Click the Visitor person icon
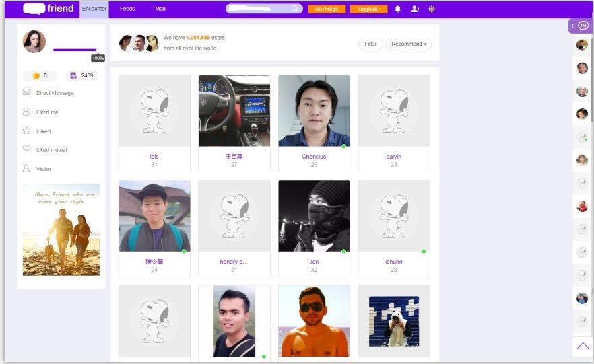 click(26, 168)
